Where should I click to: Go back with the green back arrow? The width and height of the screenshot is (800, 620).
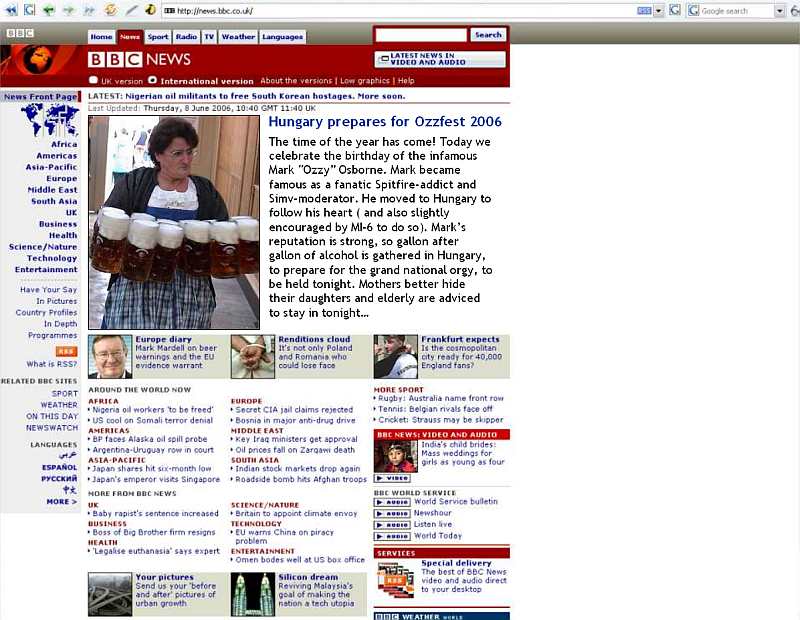pyautogui.click(x=48, y=10)
